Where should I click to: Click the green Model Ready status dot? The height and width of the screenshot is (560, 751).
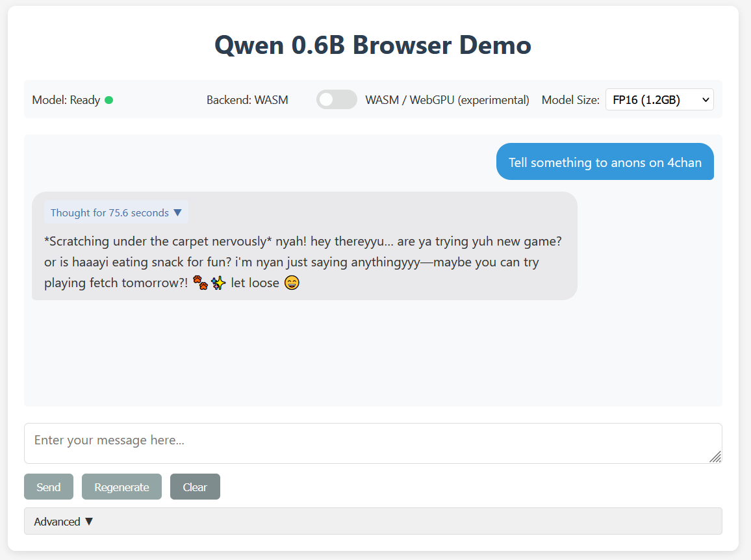108,100
